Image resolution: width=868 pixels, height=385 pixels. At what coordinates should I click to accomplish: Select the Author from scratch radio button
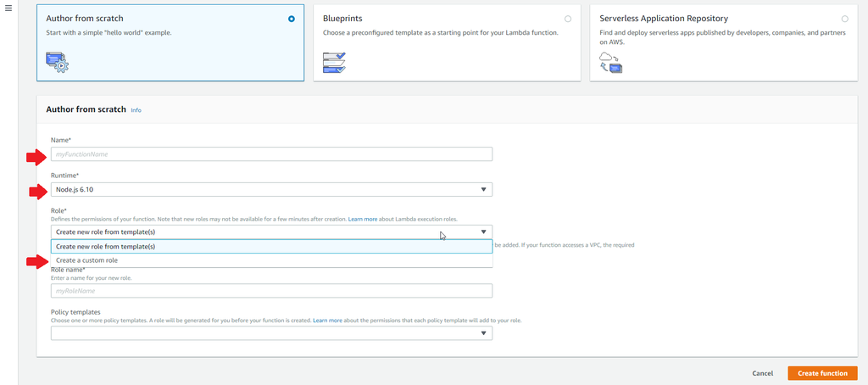(292, 19)
